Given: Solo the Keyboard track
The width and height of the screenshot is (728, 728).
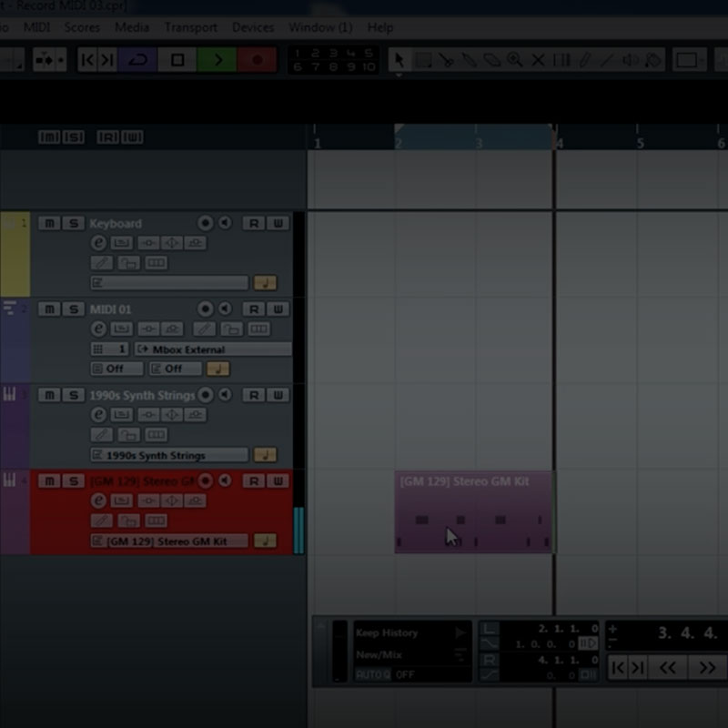Looking at the screenshot, I should (x=74, y=223).
